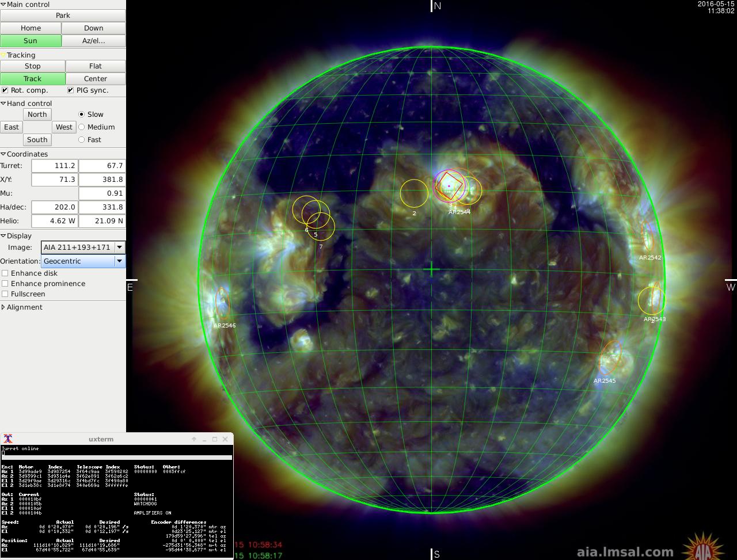Click the uxterm application icon in title bar
This screenshot has height=560, width=737.
coord(7,439)
